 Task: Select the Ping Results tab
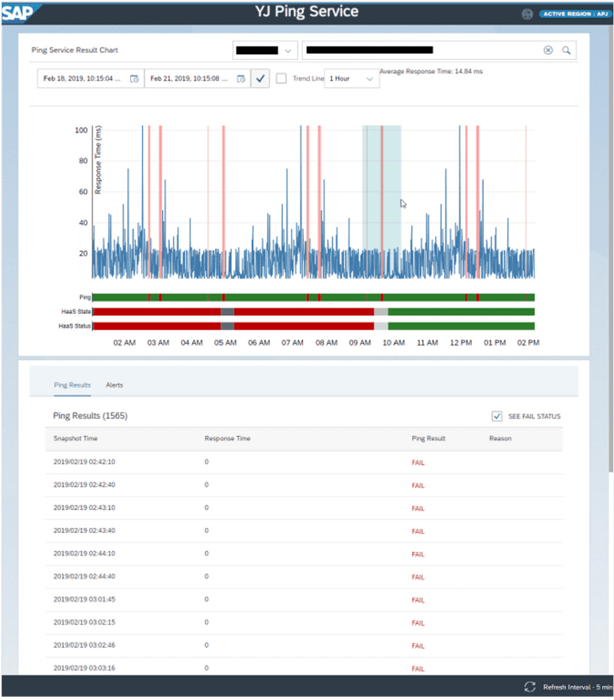point(72,385)
